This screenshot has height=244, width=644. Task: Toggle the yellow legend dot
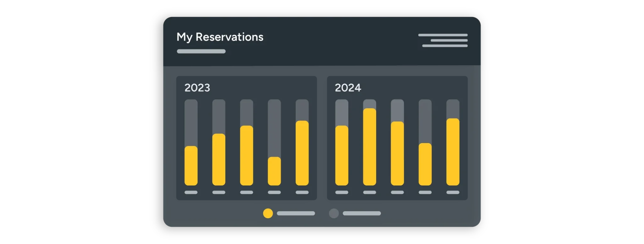268,213
